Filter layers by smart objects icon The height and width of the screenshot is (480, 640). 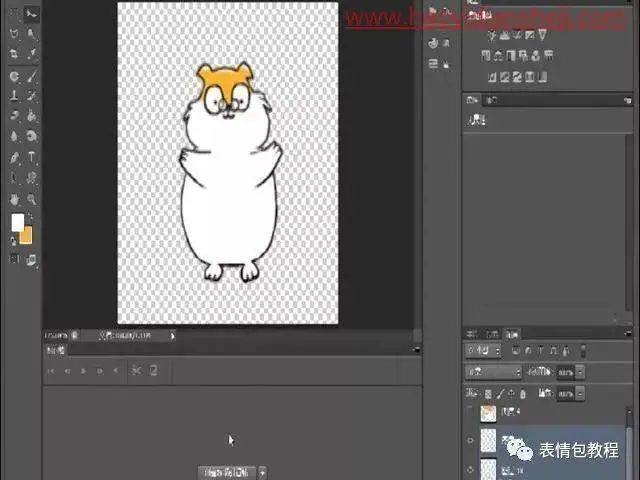[x=566, y=351]
